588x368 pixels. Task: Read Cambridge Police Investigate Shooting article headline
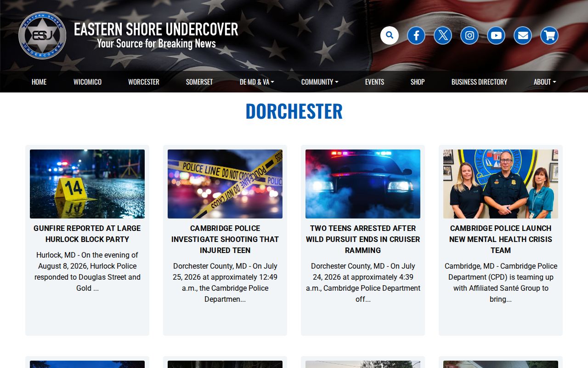(x=225, y=239)
